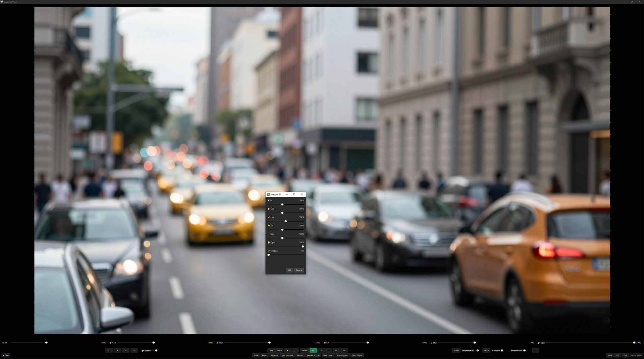Toggle the Wand selection tool
644x359 pixels.
[456, 350]
